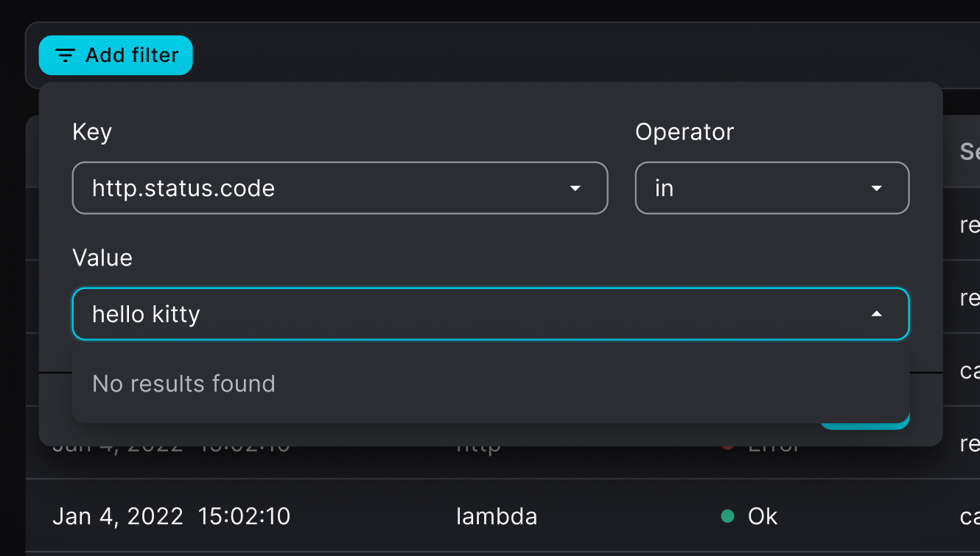The image size is (980, 556).
Task: Click the Operator field dropdown caret
Action: point(876,188)
